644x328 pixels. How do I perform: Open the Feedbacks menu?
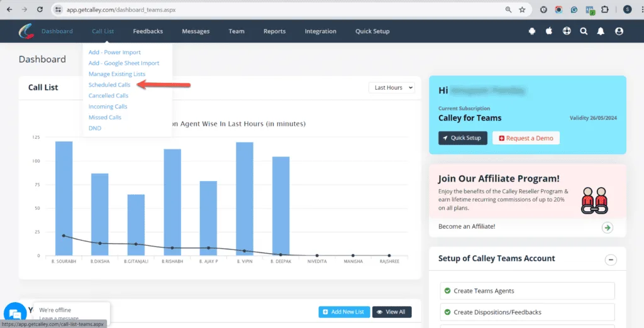pyautogui.click(x=148, y=31)
